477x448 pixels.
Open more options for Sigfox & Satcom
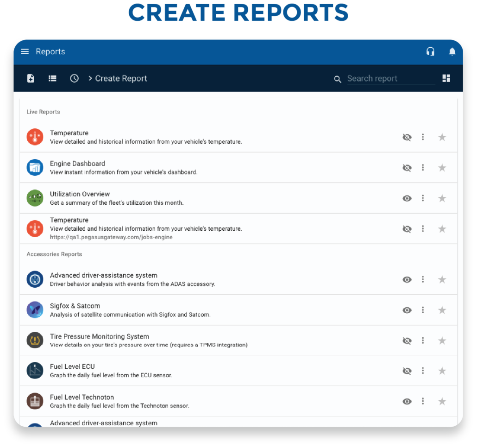coord(423,310)
